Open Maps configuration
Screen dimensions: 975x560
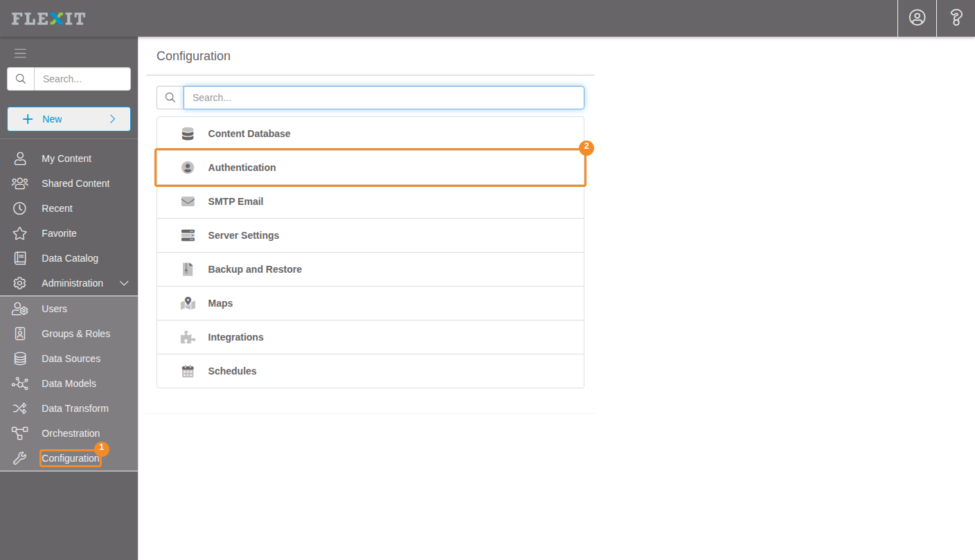pos(370,303)
